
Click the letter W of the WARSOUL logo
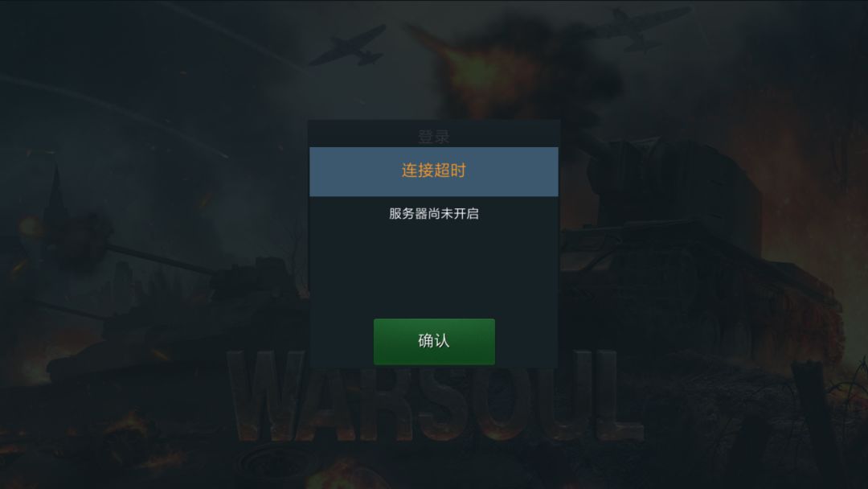coord(266,396)
